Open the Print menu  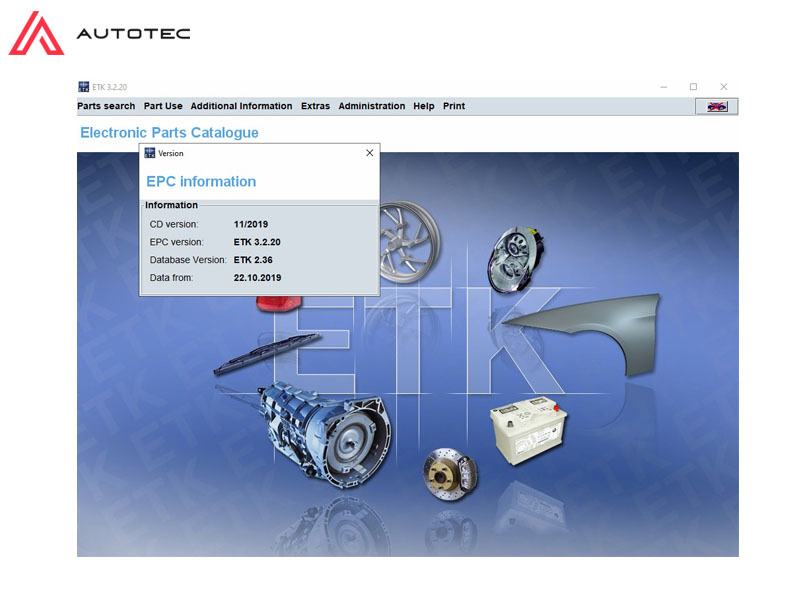coord(454,106)
